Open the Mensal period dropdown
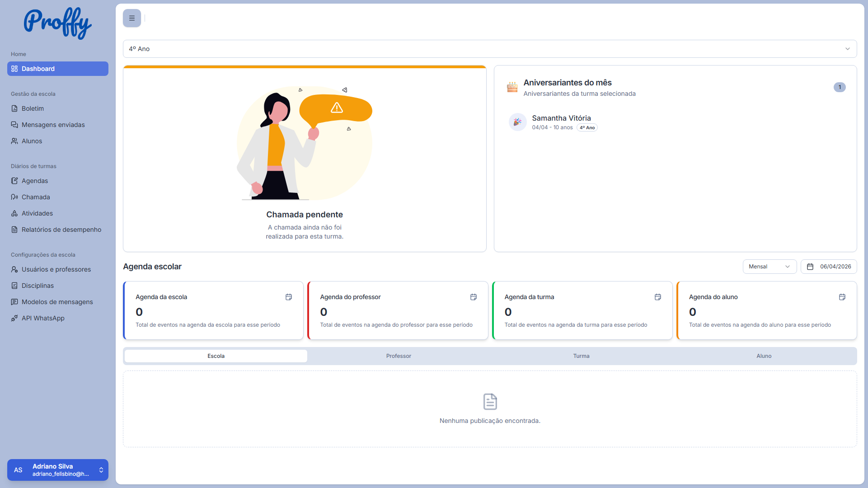This screenshot has height=488, width=868. click(x=769, y=267)
